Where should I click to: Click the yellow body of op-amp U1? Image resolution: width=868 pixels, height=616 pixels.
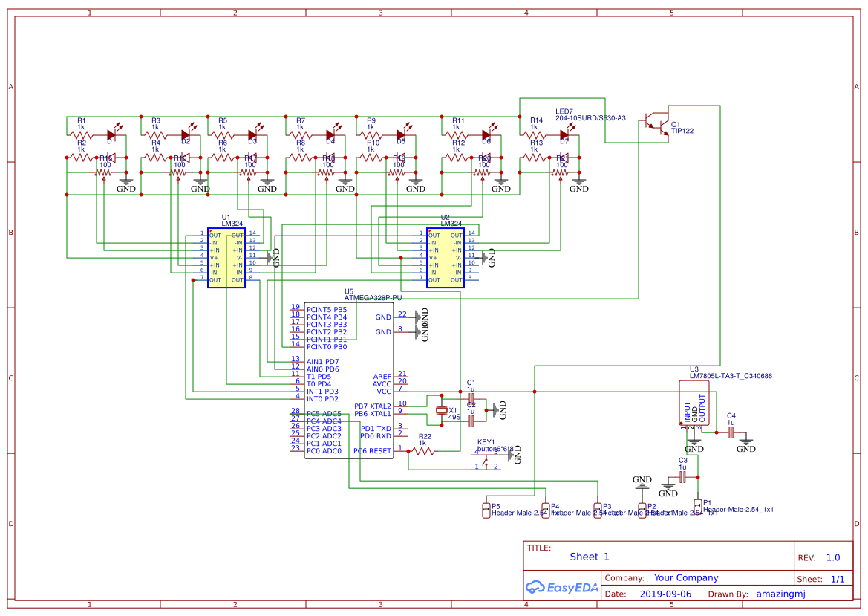pyautogui.click(x=225, y=256)
